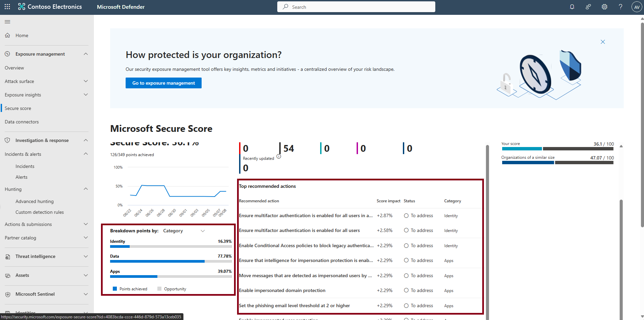The image size is (644, 320).
Task: Click the Recently updated info icon
Action: point(279,156)
